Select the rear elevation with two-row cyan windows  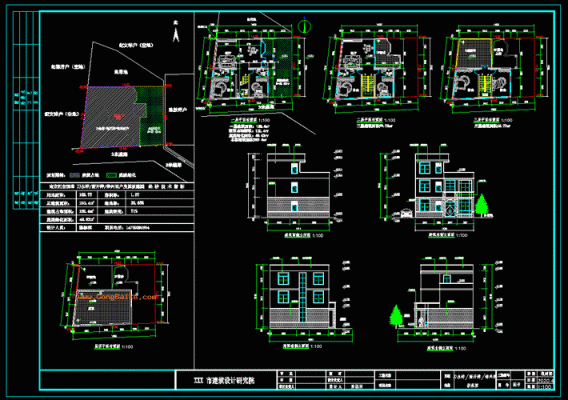pos(302,298)
